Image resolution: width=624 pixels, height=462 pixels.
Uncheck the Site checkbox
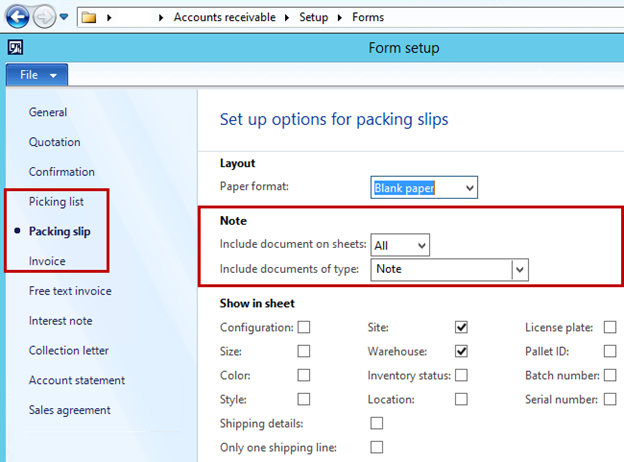pyautogui.click(x=461, y=327)
